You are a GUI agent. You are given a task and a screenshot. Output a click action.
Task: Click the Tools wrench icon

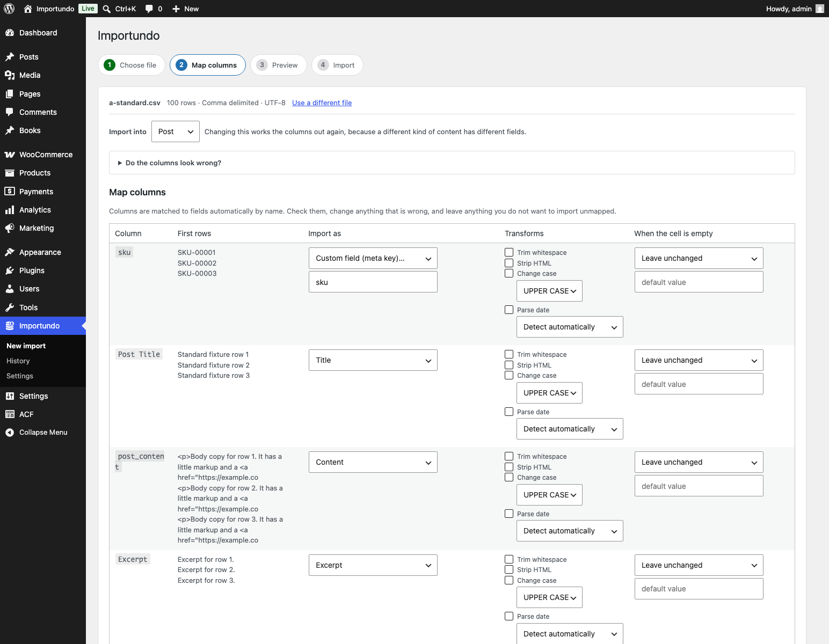click(x=10, y=308)
